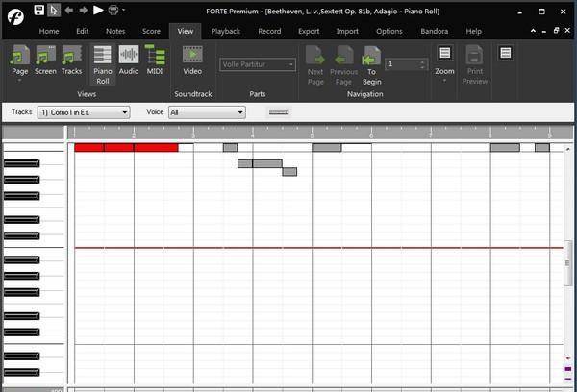Open Print Preview

[x=475, y=65]
